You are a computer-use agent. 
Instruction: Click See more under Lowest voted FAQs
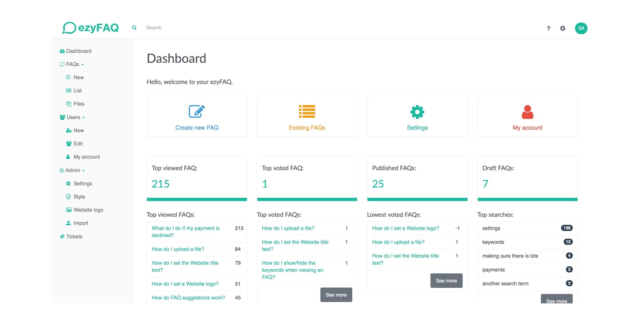click(446, 280)
